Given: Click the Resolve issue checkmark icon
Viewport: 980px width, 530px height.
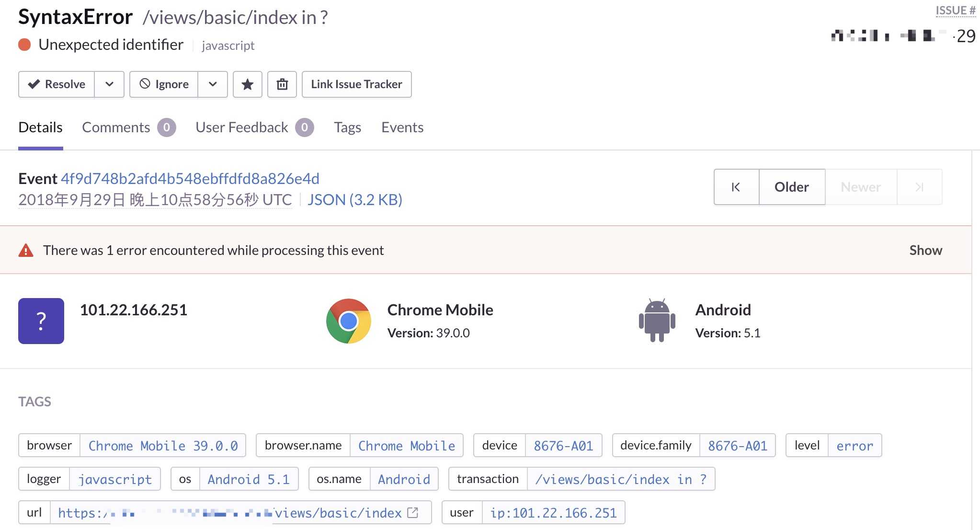Looking at the screenshot, I should tap(34, 83).
